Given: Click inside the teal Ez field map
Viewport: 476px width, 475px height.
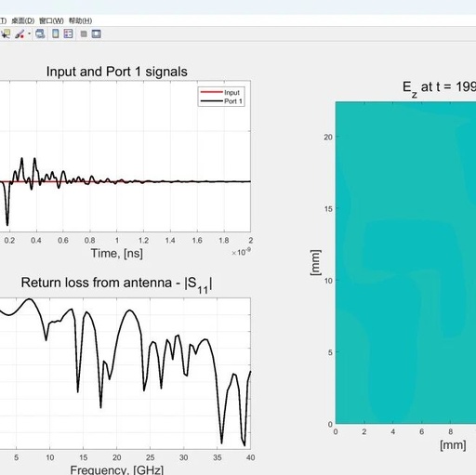Looking at the screenshot, I should coord(405,262).
